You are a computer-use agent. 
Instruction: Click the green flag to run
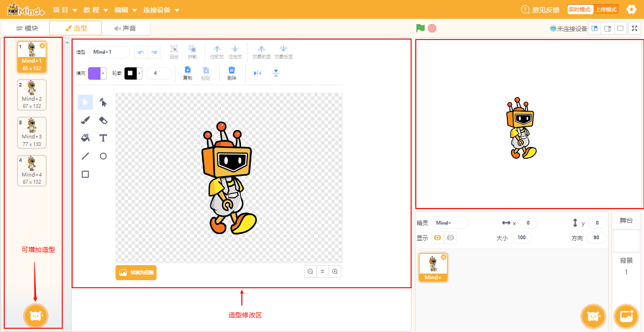(x=421, y=28)
